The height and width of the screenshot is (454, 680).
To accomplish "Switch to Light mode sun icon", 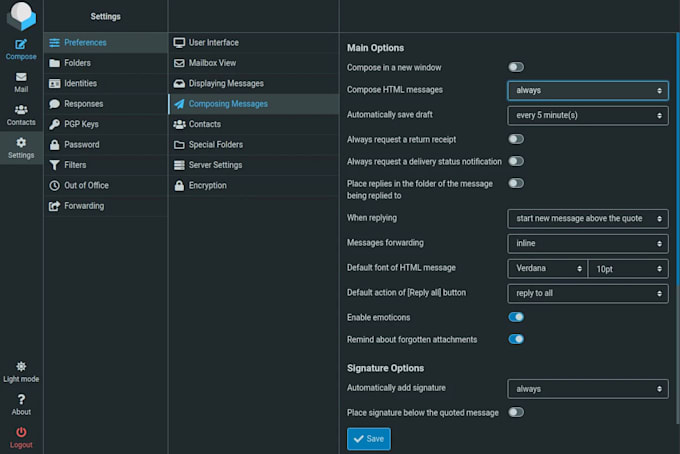I will point(21,366).
